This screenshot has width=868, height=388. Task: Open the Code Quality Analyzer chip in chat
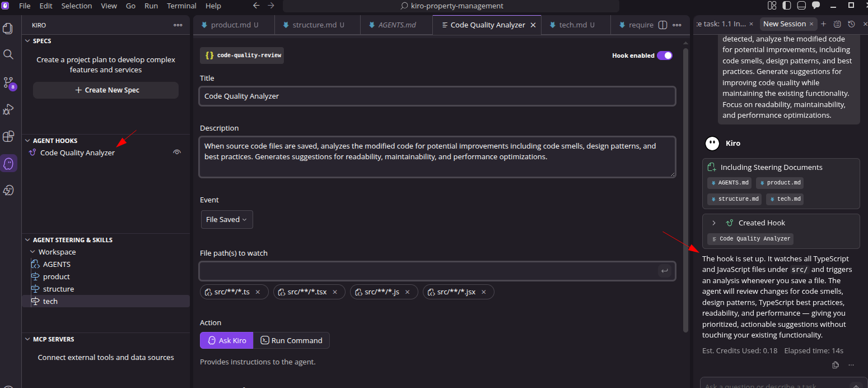750,239
